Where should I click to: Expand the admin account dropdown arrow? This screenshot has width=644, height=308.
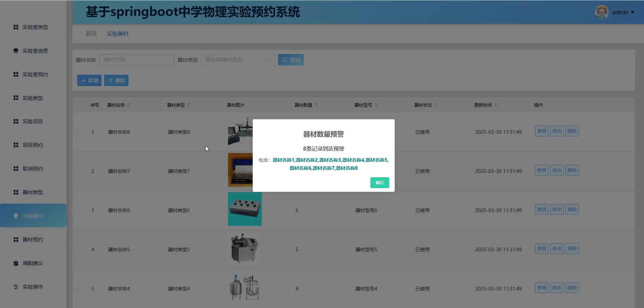[632, 12]
